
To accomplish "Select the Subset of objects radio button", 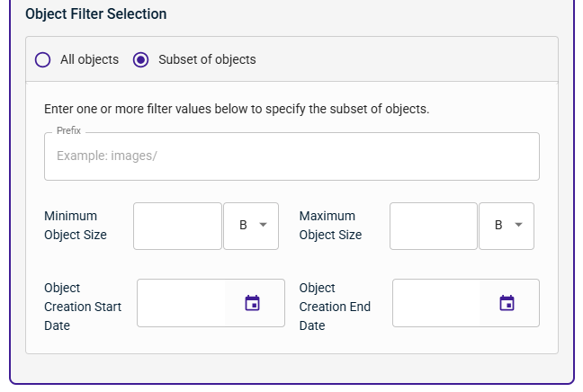I will pyautogui.click(x=141, y=60).
